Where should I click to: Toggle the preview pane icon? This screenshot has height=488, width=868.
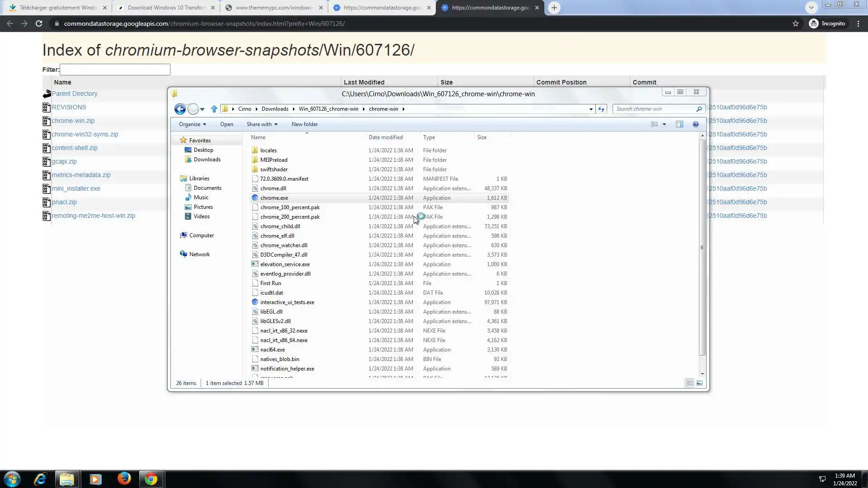679,124
